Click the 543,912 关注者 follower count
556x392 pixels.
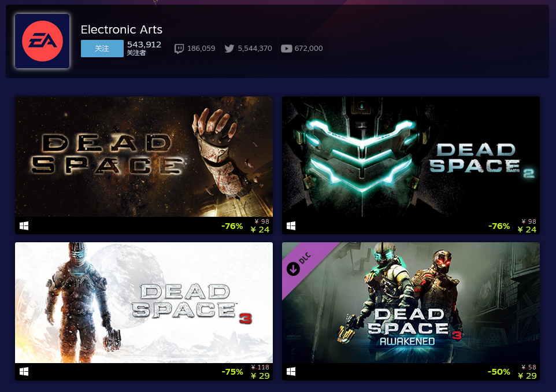point(144,48)
